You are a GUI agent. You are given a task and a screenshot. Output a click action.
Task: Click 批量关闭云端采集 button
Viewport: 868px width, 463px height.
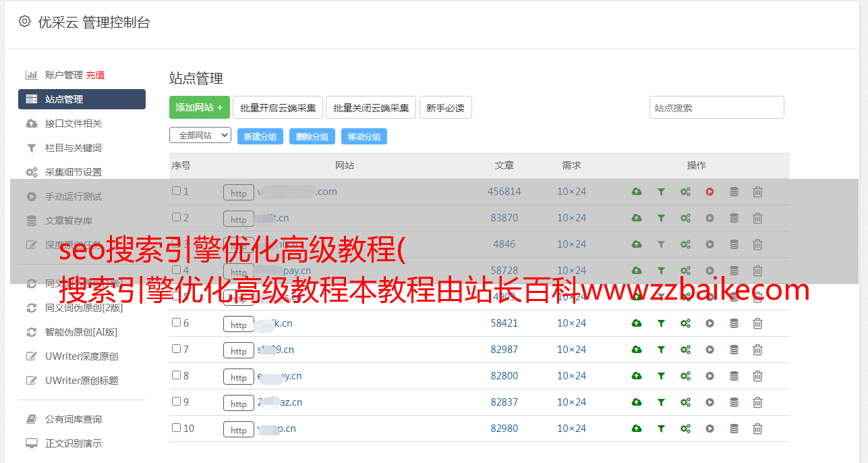click(x=371, y=107)
